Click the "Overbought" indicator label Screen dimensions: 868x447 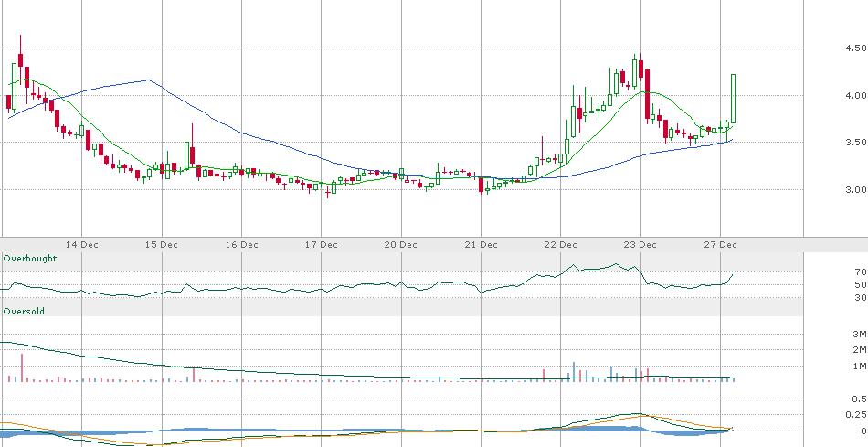click(x=30, y=258)
